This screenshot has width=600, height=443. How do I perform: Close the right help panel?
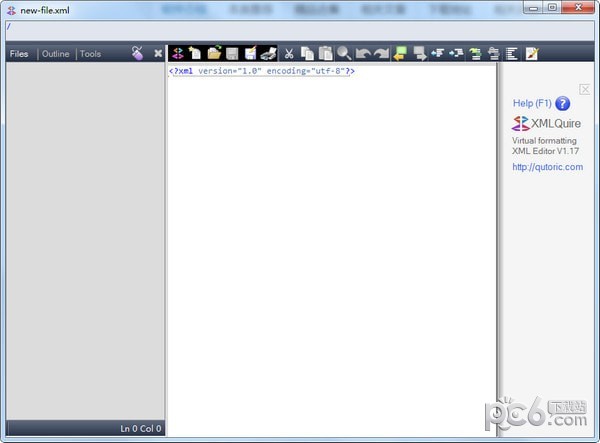[x=585, y=89]
